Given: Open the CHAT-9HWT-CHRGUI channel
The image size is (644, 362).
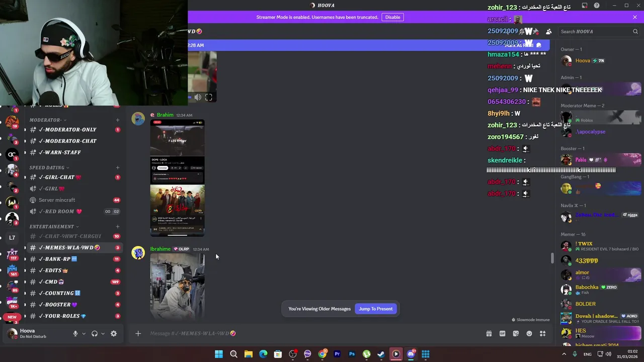Looking at the screenshot, I should (x=74, y=236).
